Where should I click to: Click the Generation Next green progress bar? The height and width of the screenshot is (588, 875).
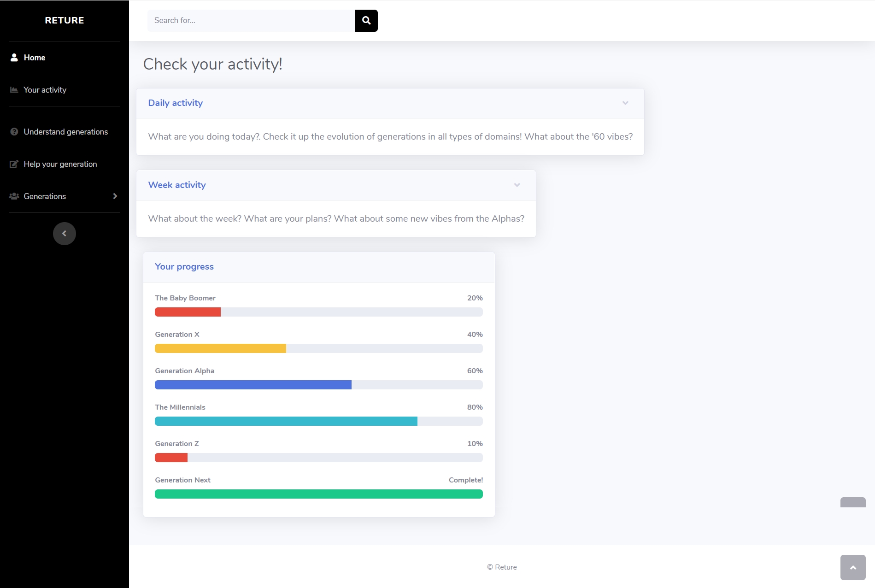(x=318, y=494)
